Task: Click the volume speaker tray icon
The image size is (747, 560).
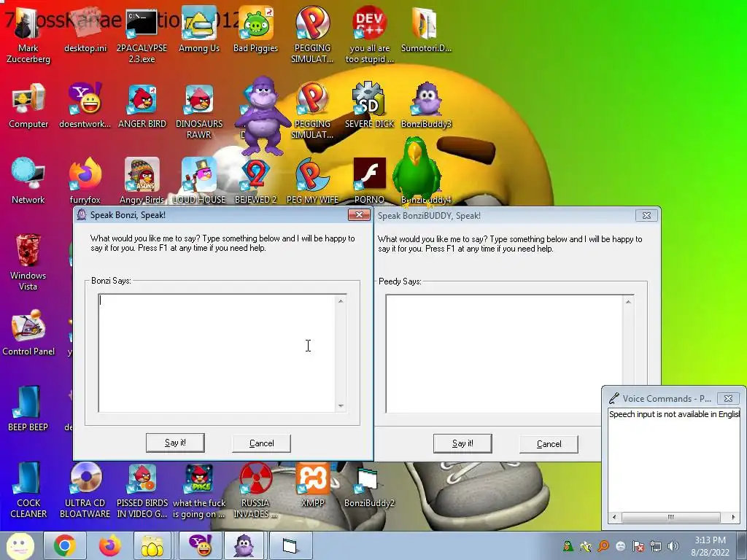Action: [673, 546]
